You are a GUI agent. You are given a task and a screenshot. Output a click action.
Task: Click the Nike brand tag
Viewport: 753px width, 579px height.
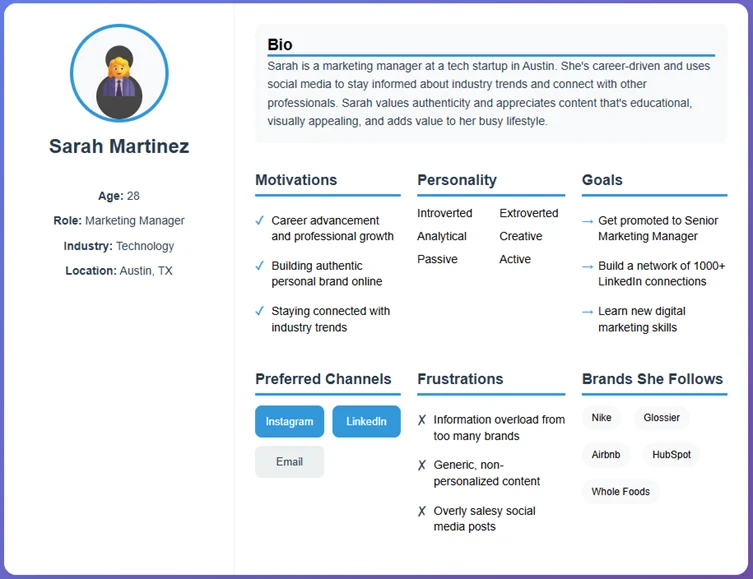(x=601, y=418)
